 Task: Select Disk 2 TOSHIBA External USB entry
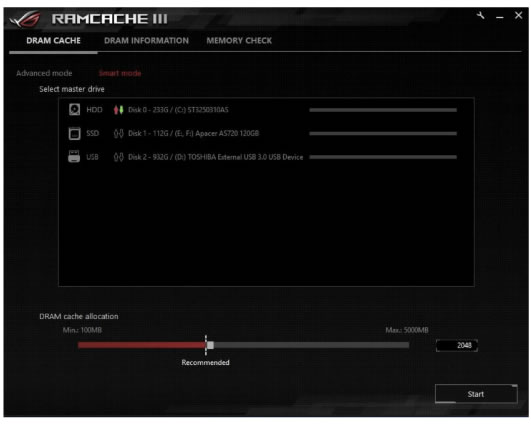point(215,157)
